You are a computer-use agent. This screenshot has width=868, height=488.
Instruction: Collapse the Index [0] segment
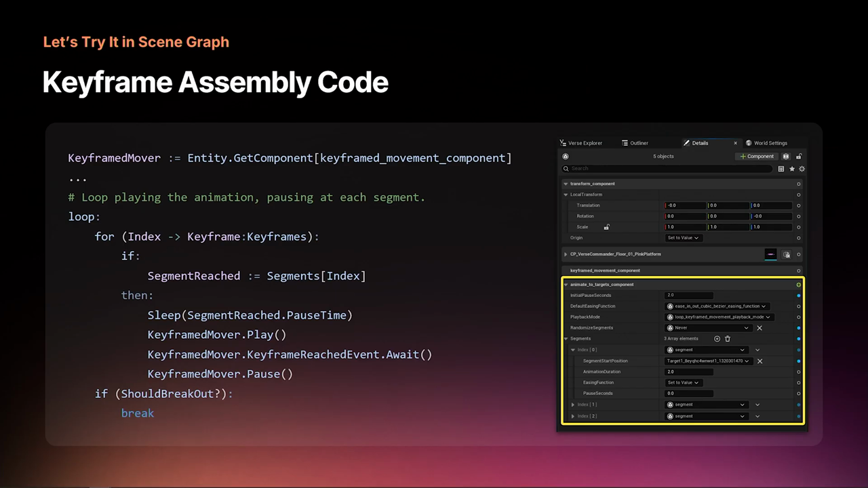[573, 350]
